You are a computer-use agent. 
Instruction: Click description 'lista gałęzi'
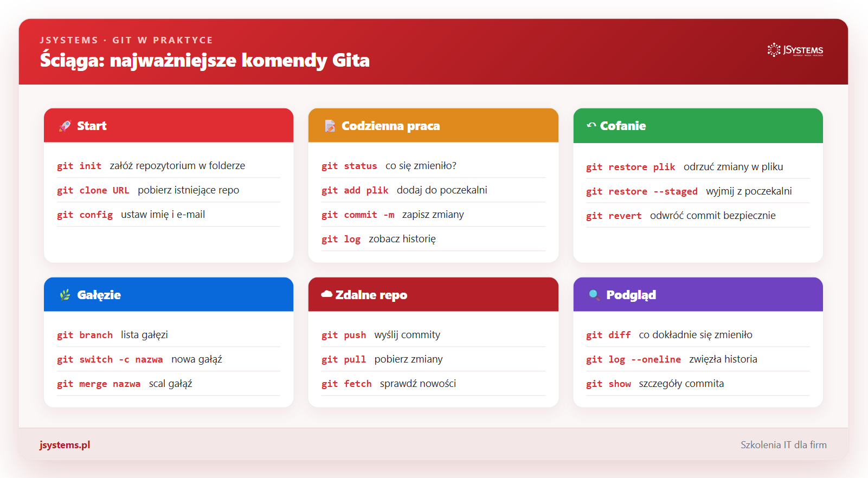(x=145, y=335)
